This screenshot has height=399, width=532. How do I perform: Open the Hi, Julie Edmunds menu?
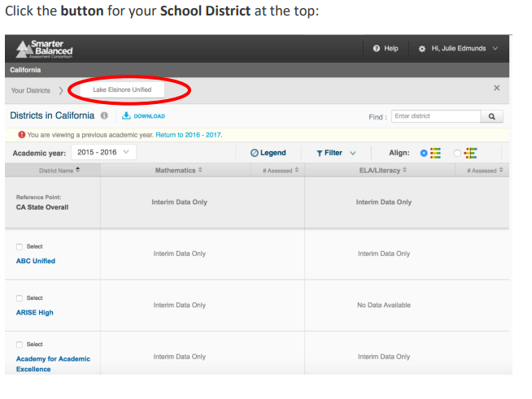(458, 49)
